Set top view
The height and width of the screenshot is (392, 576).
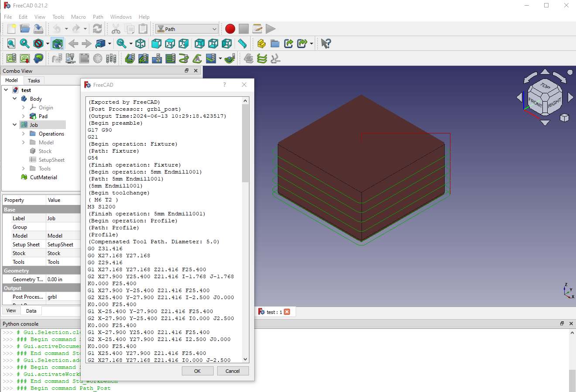(170, 44)
